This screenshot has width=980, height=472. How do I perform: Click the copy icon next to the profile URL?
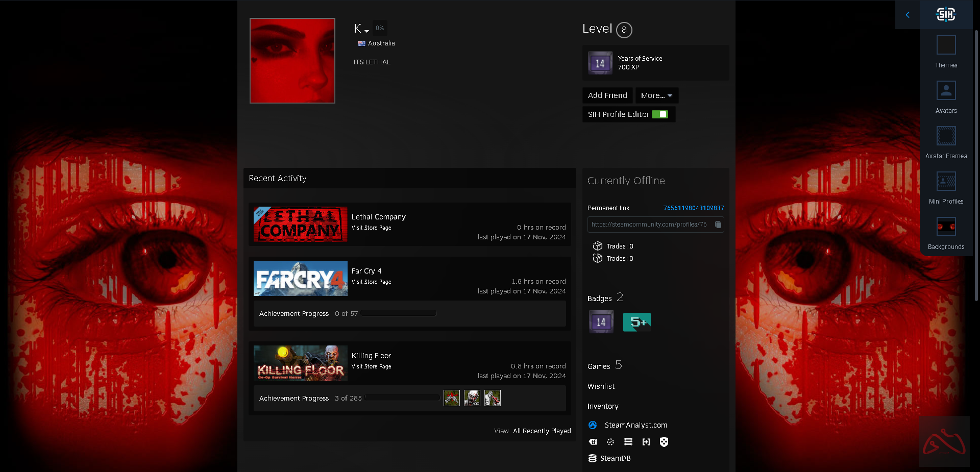click(x=718, y=225)
